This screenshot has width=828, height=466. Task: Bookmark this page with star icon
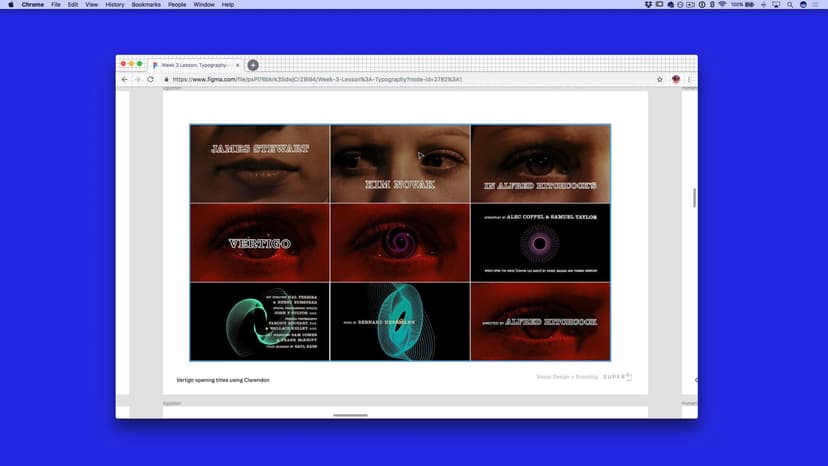pos(660,79)
